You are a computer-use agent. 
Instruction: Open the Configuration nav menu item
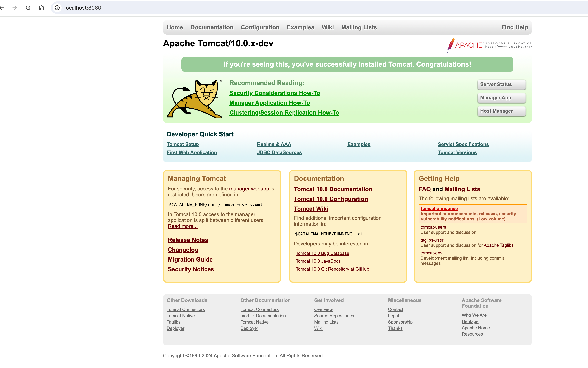260,27
